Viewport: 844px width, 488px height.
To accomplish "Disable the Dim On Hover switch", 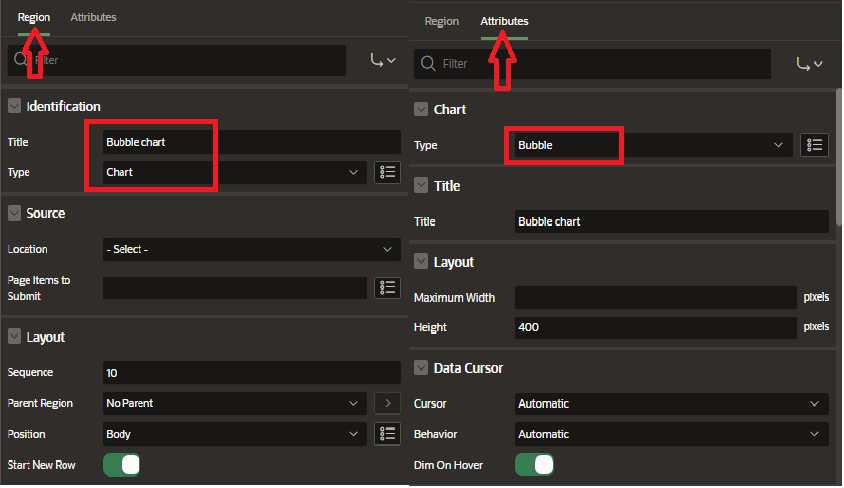I will [x=534, y=465].
